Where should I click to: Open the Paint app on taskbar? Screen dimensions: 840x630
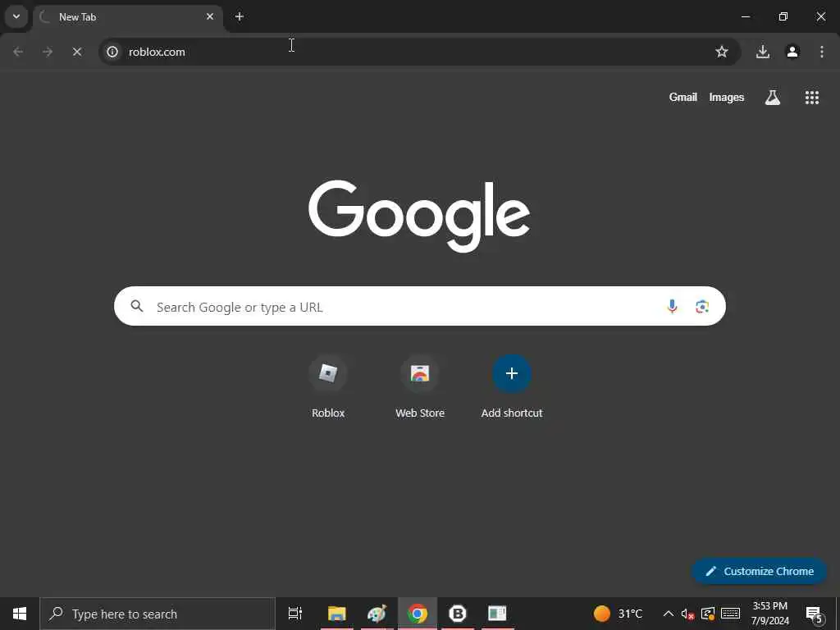click(x=377, y=614)
